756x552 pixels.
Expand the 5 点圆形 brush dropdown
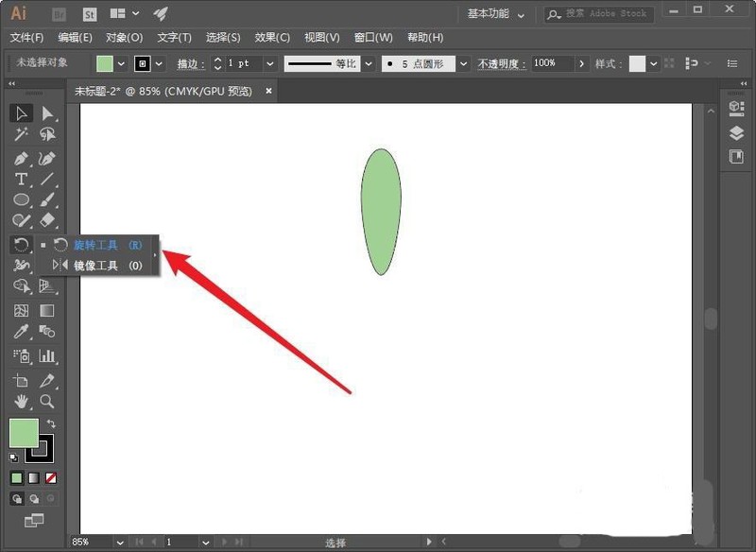click(x=463, y=63)
